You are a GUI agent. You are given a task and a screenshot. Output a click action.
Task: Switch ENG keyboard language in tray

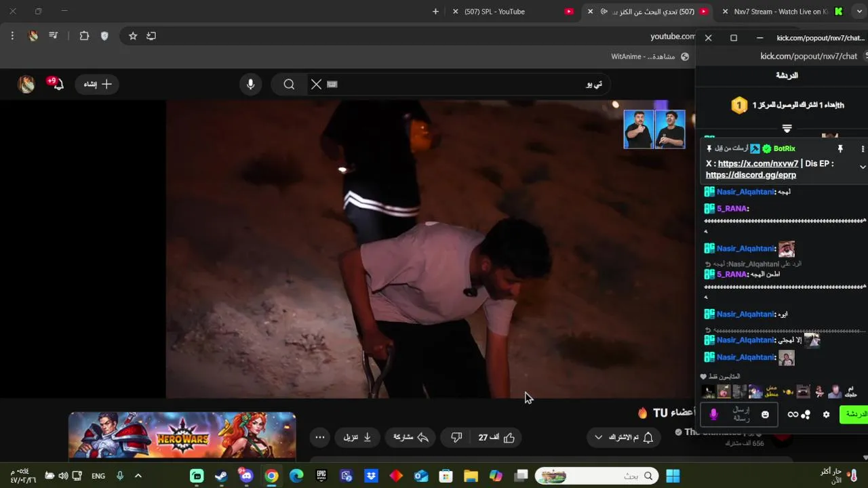click(x=98, y=476)
